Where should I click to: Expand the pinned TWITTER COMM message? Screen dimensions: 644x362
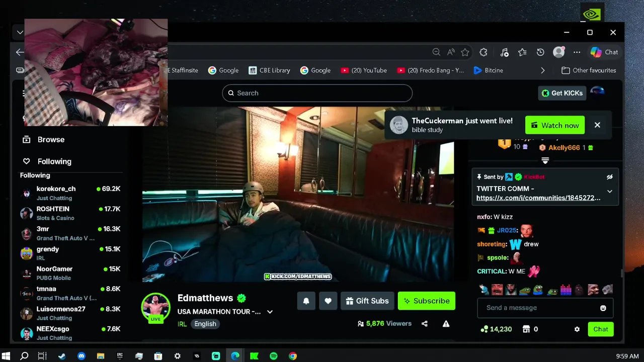(609, 192)
